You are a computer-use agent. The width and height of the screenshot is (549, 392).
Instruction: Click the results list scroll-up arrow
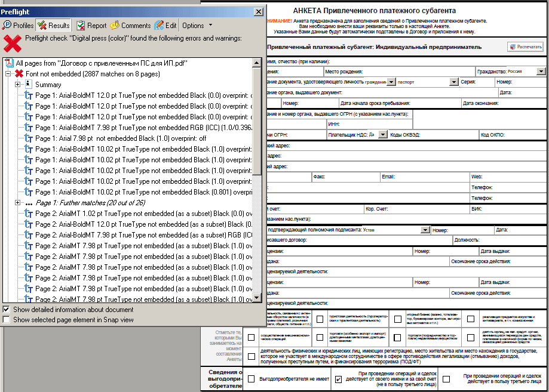(x=257, y=63)
